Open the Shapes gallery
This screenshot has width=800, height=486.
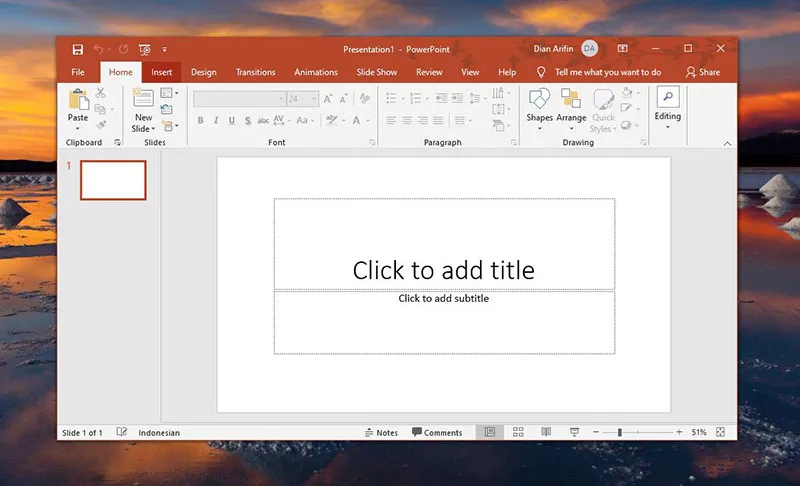coord(539,100)
